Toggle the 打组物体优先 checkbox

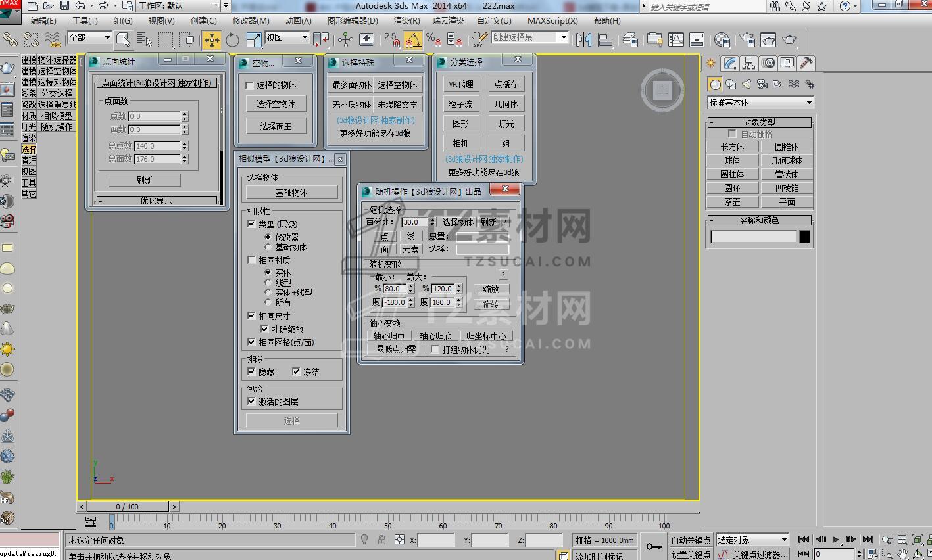pyautogui.click(x=435, y=350)
